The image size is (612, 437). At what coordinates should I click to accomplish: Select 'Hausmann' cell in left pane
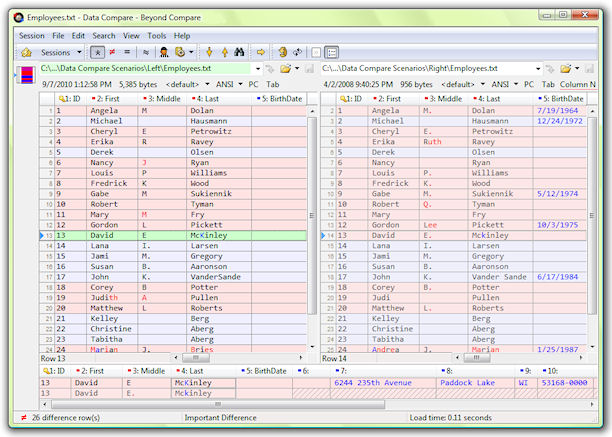[x=219, y=121]
